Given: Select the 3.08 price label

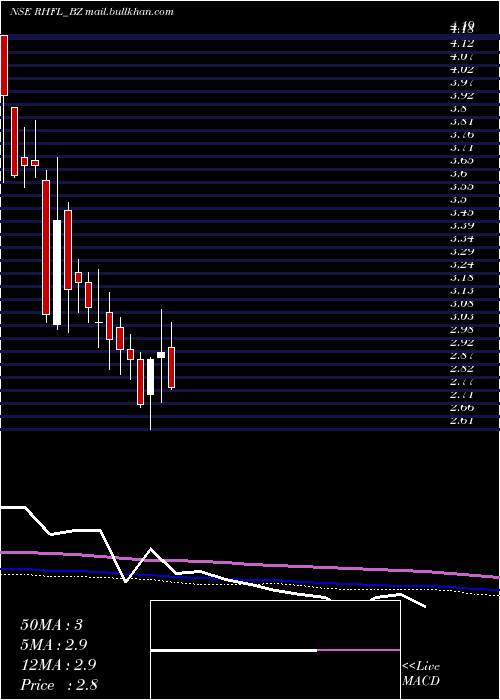Looking at the screenshot, I should (462, 303).
